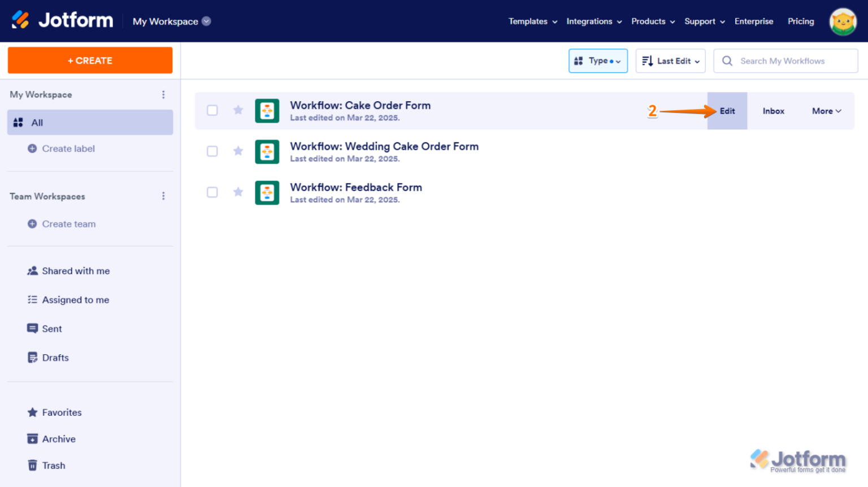Open the Templates menu
The height and width of the screenshot is (487, 868).
[528, 21]
